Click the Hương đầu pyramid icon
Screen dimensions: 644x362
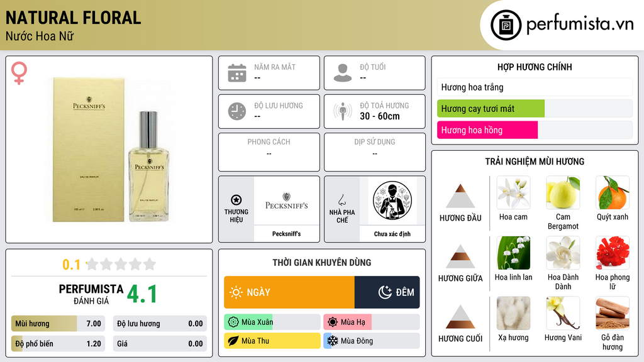coord(460,196)
